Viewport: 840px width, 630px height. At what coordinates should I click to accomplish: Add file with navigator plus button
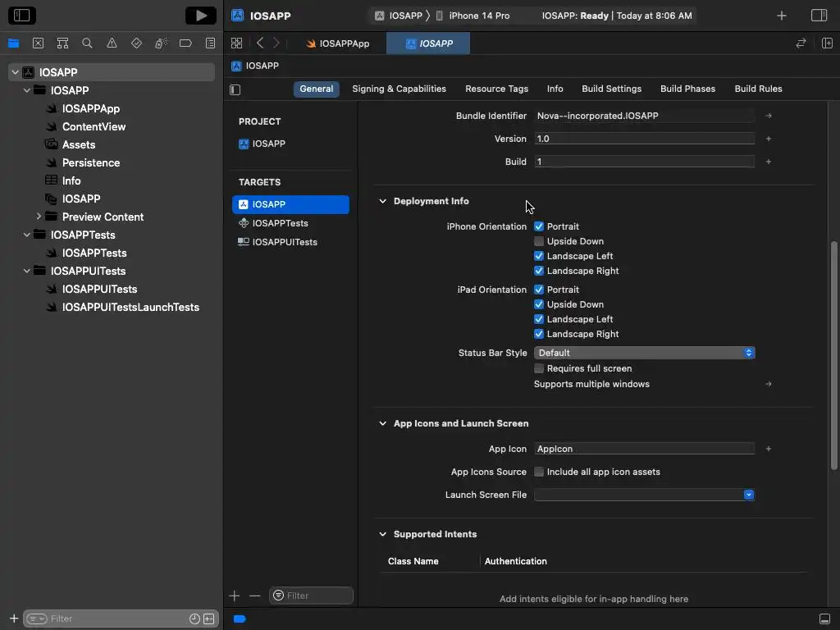pyautogui.click(x=14, y=619)
